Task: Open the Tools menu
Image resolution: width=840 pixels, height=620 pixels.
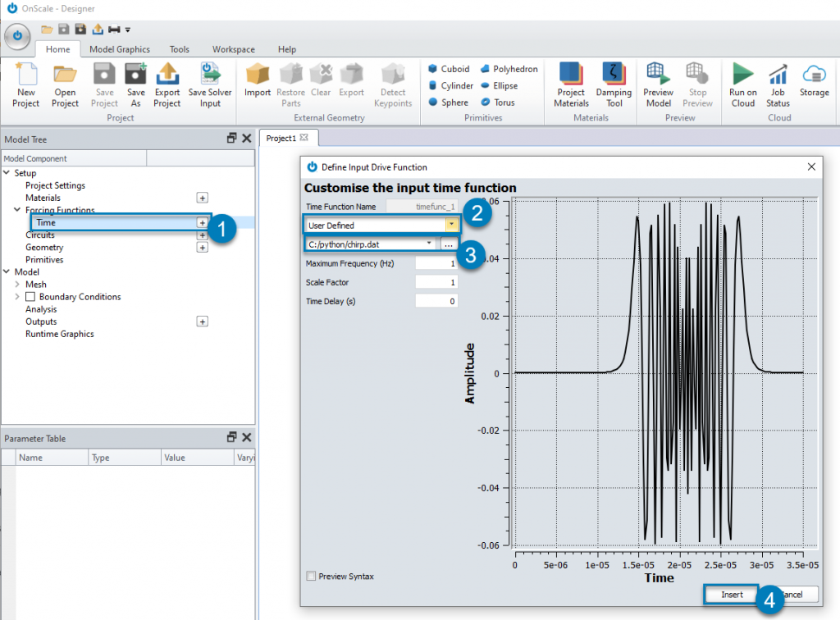Action: click(179, 48)
